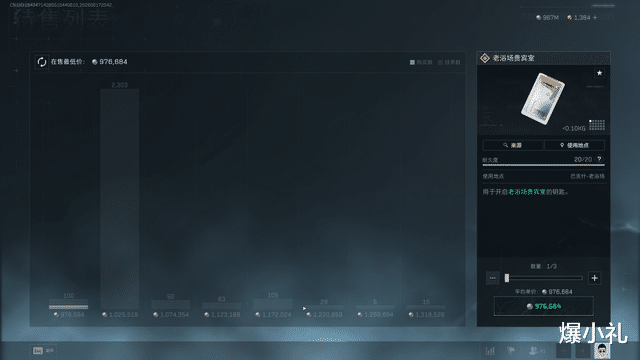Click the diamond icon beside item title

tap(485, 58)
